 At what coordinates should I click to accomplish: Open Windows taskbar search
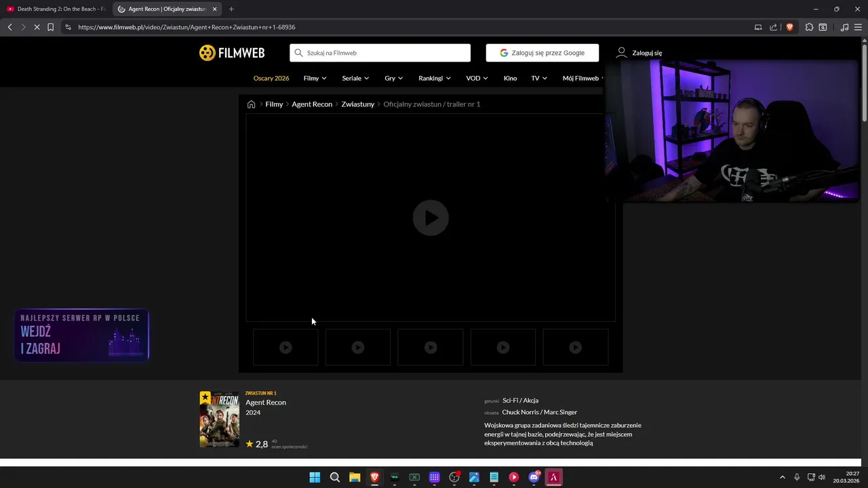tap(335, 477)
